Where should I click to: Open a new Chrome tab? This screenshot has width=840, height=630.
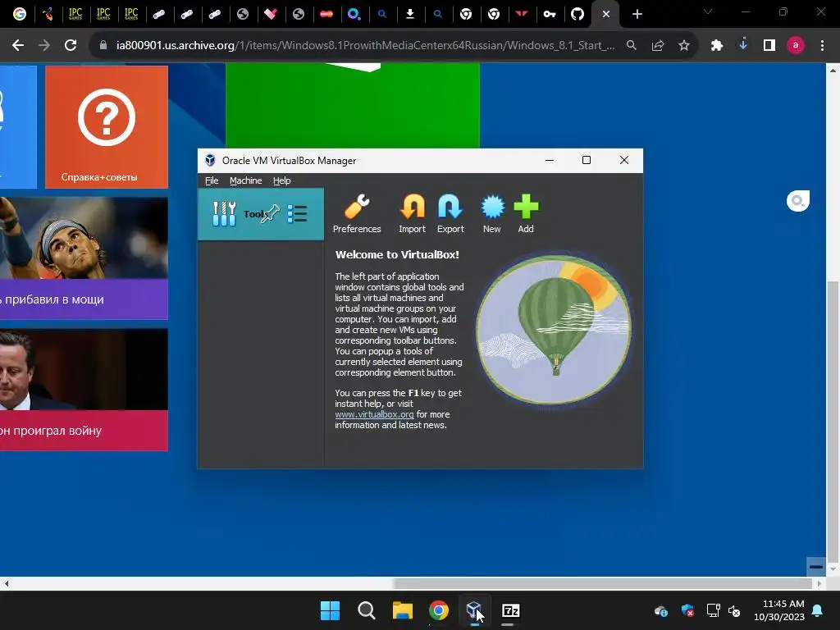(637, 15)
